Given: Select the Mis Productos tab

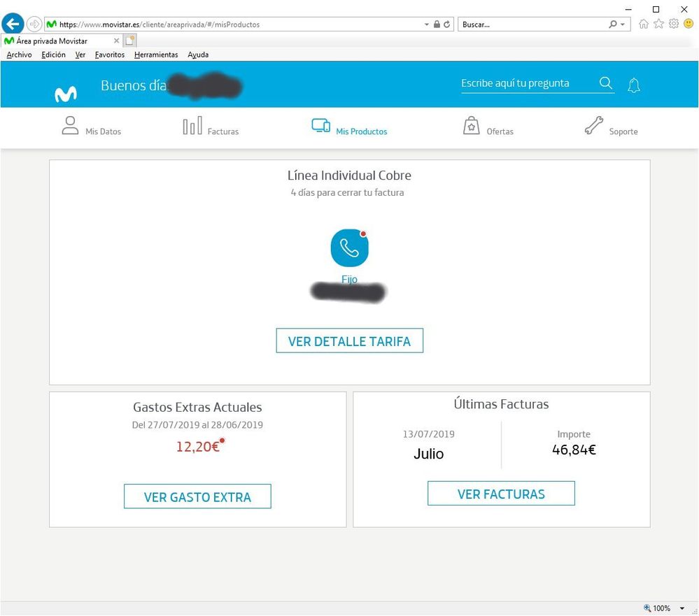Looking at the screenshot, I should pyautogui.click(x=349, y=127).
